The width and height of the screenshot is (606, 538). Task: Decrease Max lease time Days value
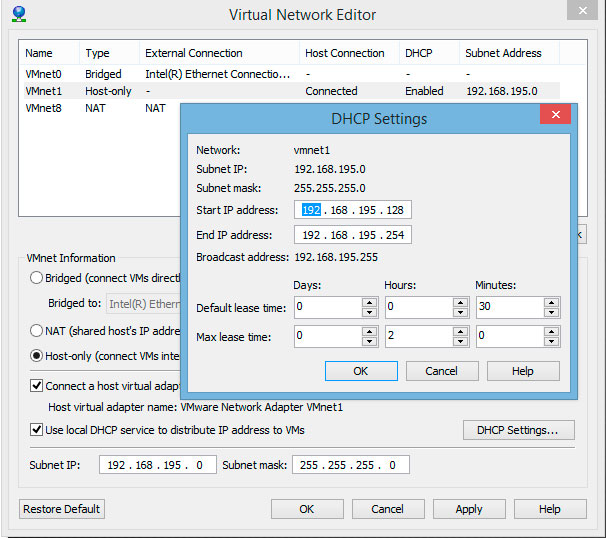370,342
